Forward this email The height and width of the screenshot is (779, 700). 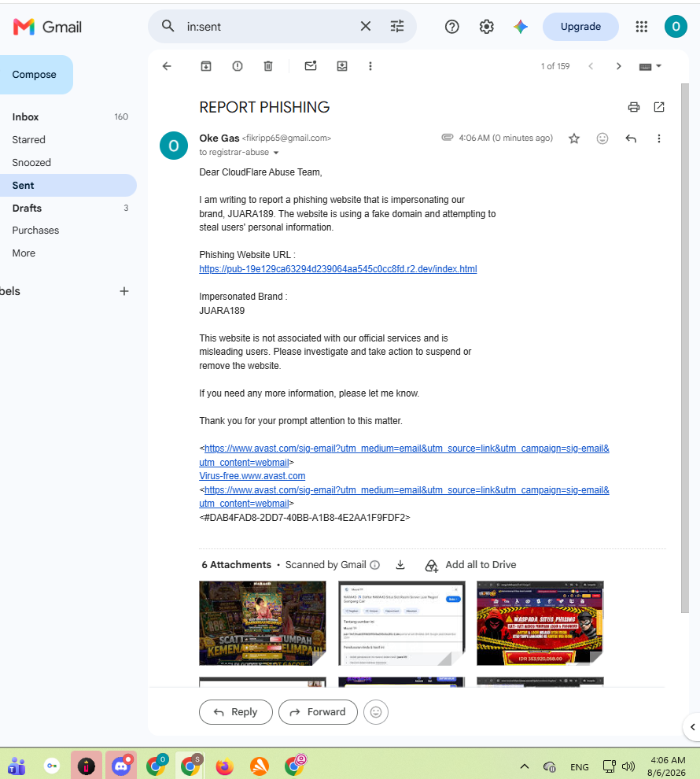point(318,712)
